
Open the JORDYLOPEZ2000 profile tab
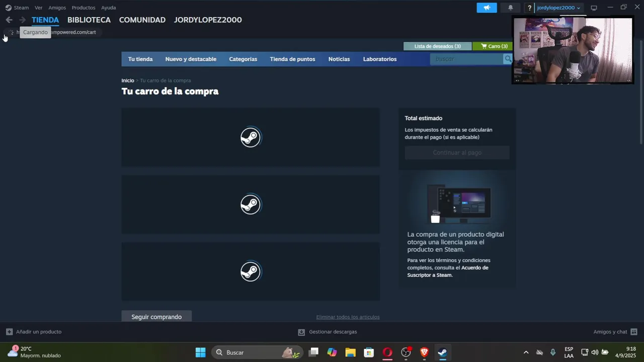[208, 20]
